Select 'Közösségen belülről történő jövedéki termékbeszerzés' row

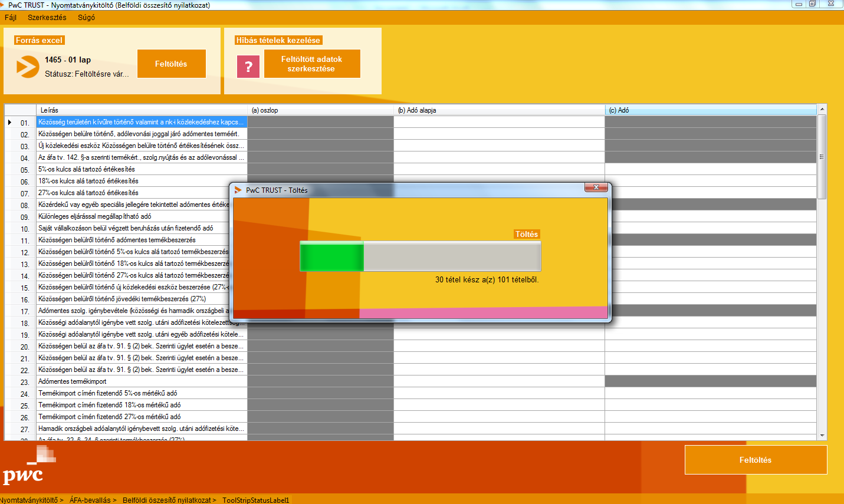tap(133, 299)
